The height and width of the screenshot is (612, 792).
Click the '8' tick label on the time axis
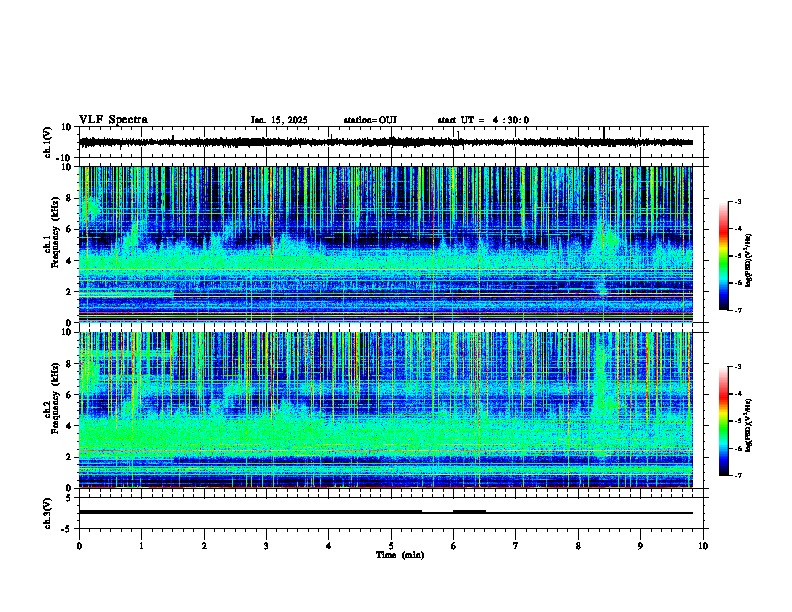578,546
